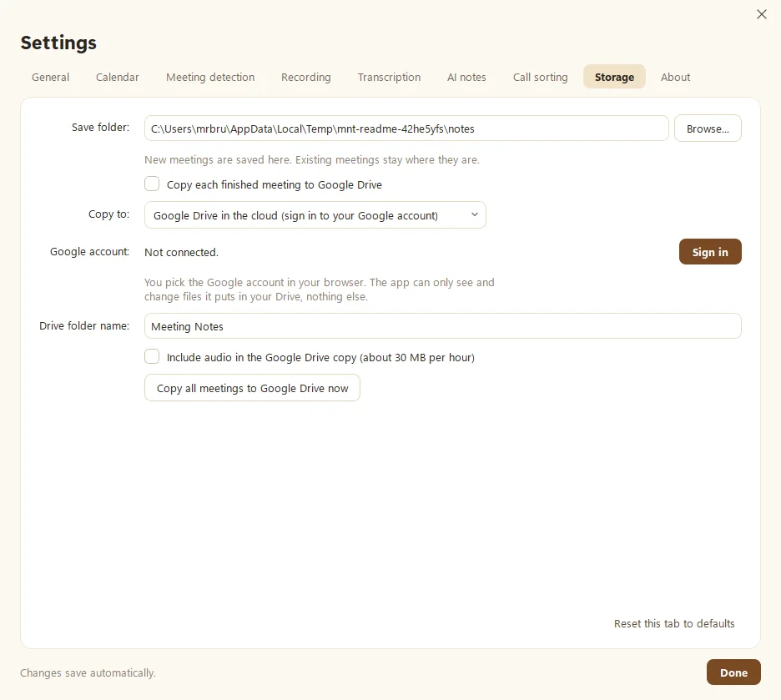The image size is (781, 700).
Task: Click the 'Changes save automatically.' text
Action: (88, 672)
